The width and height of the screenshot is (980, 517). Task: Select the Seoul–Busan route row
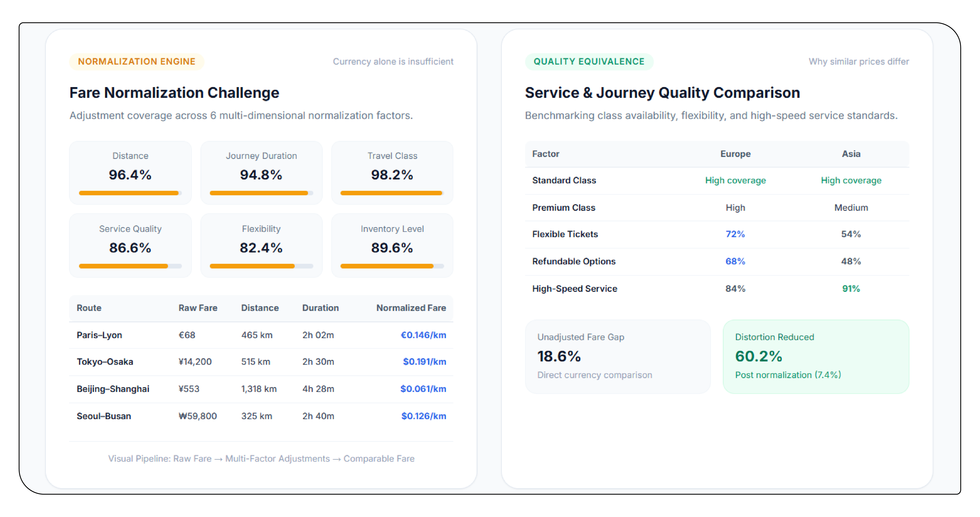[261, 416]
